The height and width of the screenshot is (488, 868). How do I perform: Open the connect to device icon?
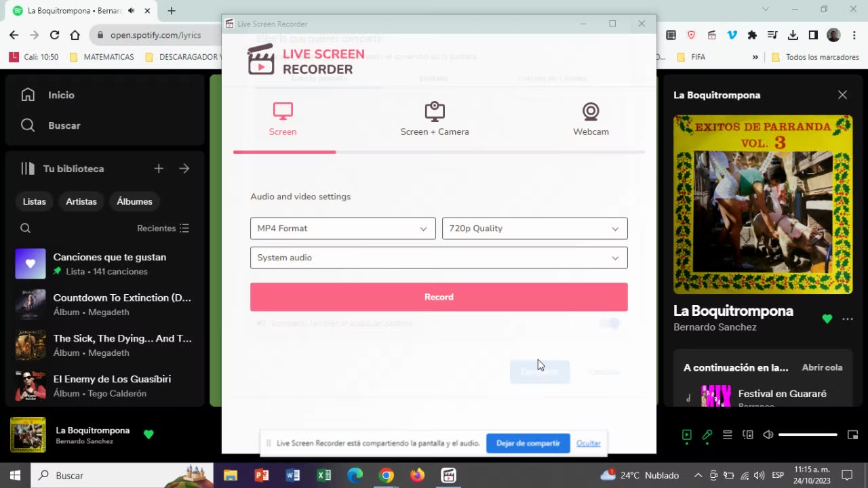748,434
